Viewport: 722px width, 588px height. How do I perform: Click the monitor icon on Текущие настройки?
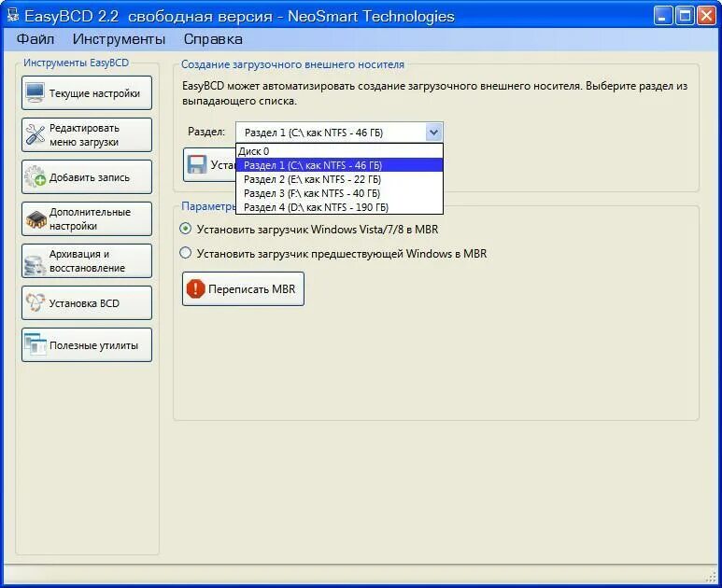click(35, 93)
